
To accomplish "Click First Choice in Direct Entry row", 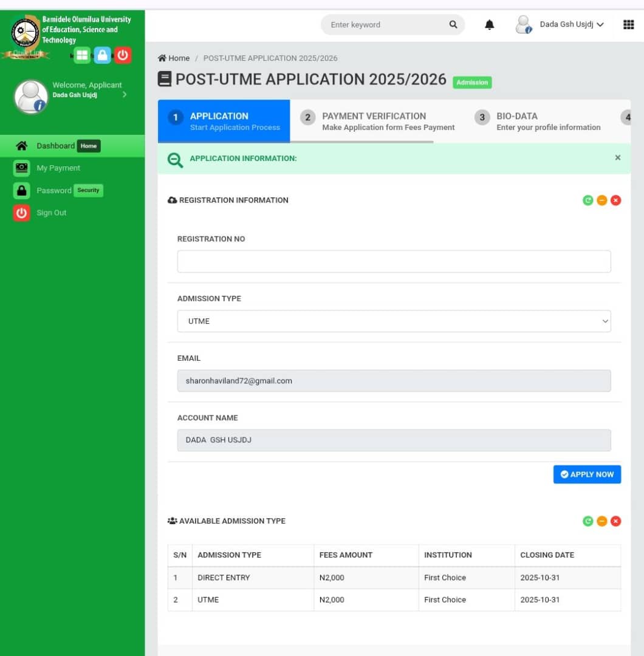I will [445, 578].
